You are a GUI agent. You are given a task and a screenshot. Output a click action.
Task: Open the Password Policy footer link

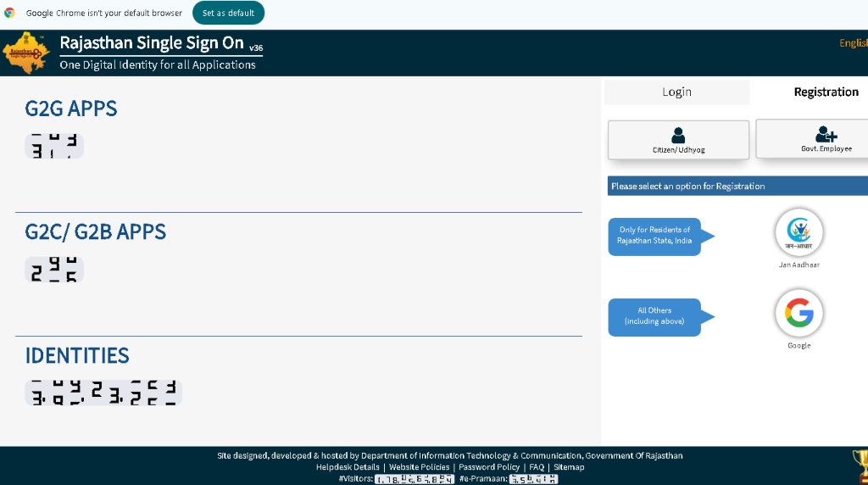(x=489, y=467)
